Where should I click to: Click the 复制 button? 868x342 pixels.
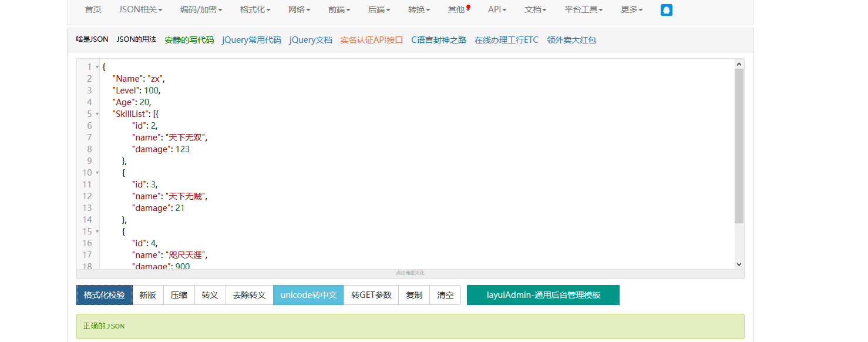click(x=414, y=295)
